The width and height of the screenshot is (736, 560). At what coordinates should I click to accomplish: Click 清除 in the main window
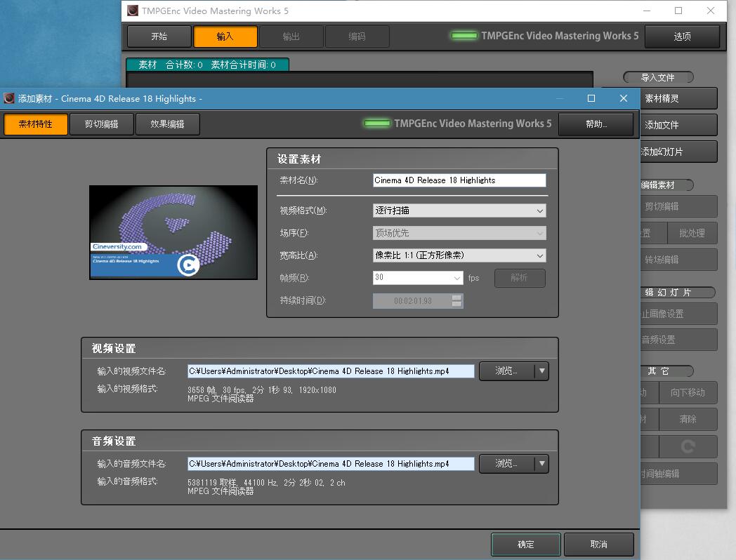click(x=688, y=419)
